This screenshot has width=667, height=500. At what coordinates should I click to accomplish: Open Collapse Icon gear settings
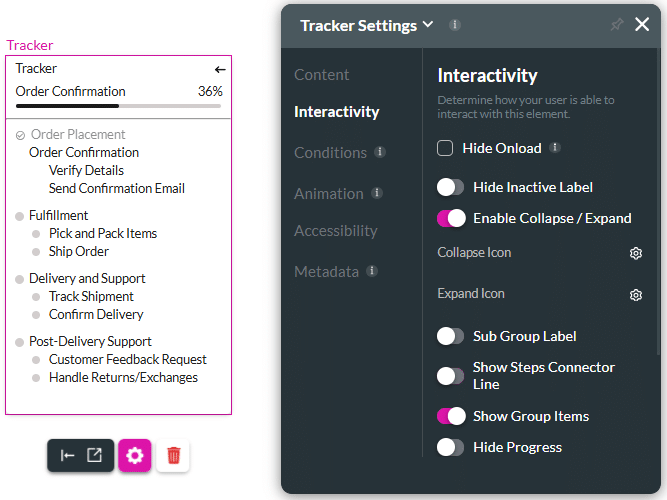tap(635, 253)
